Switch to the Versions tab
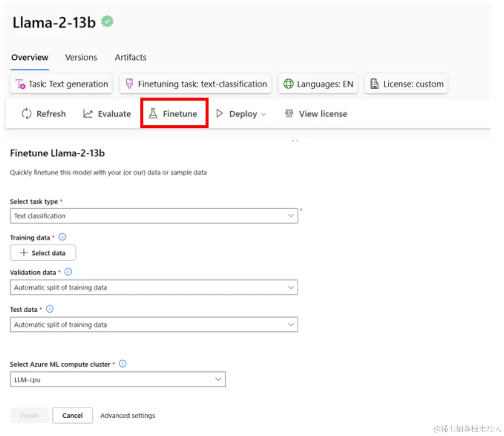The width and height of the screenshot is (504, 436). (x=81, y=58)
